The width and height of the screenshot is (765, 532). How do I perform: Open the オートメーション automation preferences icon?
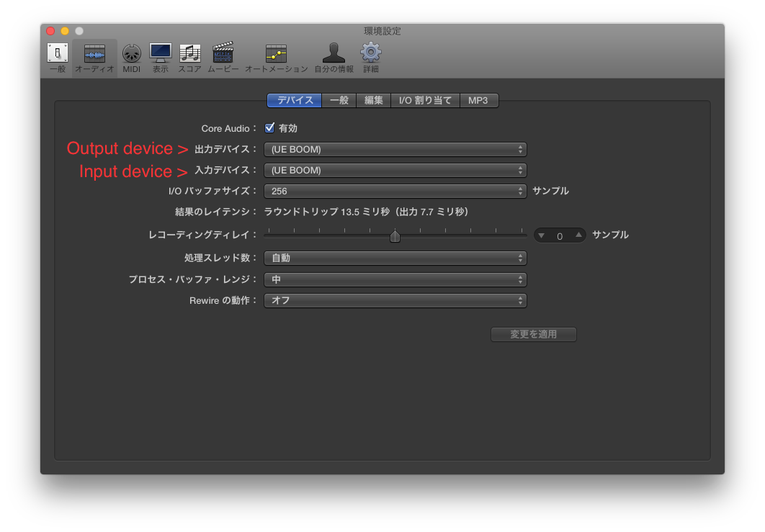coord(276,58)
